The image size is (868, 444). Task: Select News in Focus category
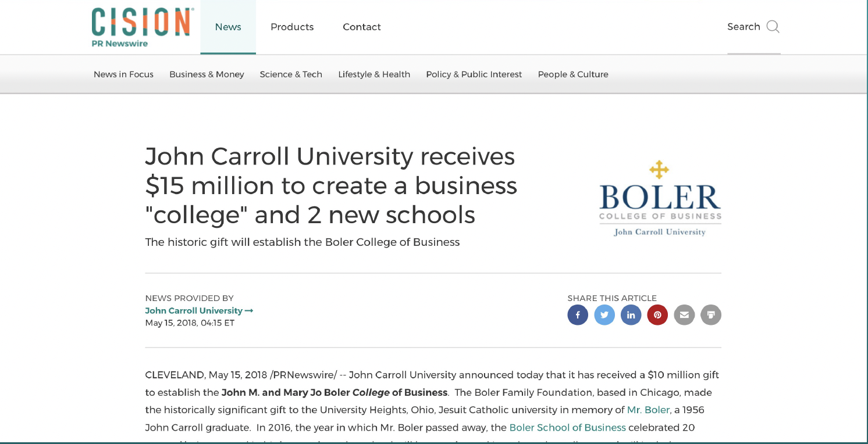click(123, 74)
